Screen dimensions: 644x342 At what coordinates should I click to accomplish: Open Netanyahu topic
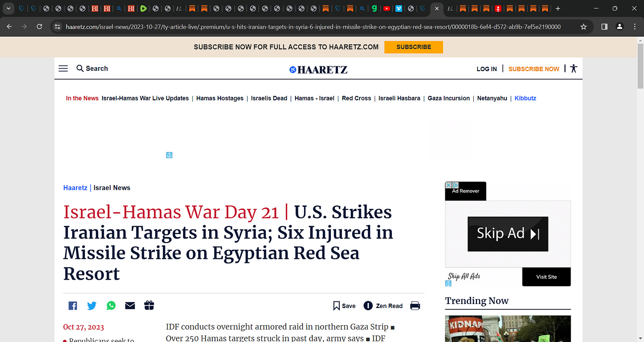coord(492,98)
